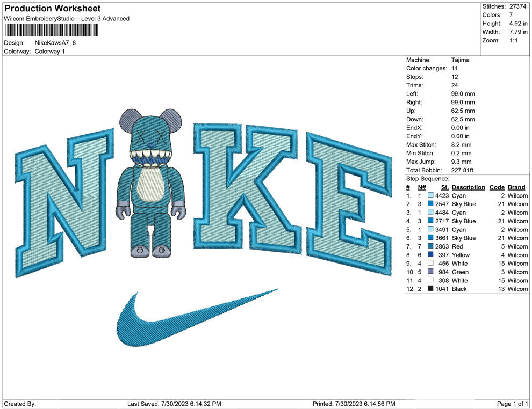
Task: Click the Total Bobbin value 227.81ft
Action: click(x=462, y=170)
